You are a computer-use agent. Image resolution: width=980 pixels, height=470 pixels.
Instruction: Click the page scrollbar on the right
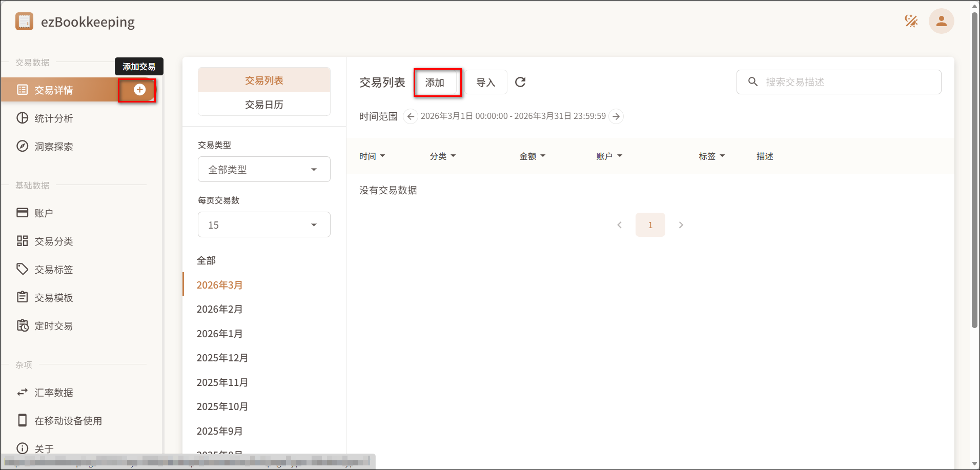click(974, 169)
